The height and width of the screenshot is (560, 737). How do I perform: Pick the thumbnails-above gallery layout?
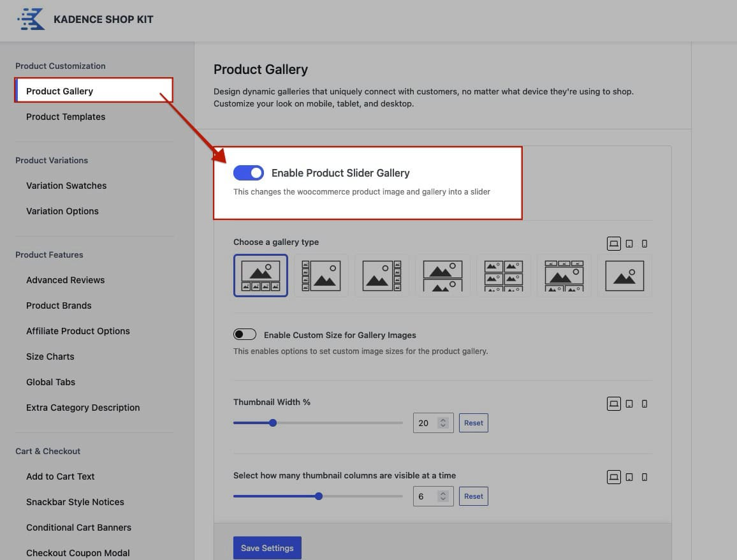tap(564, 276)
